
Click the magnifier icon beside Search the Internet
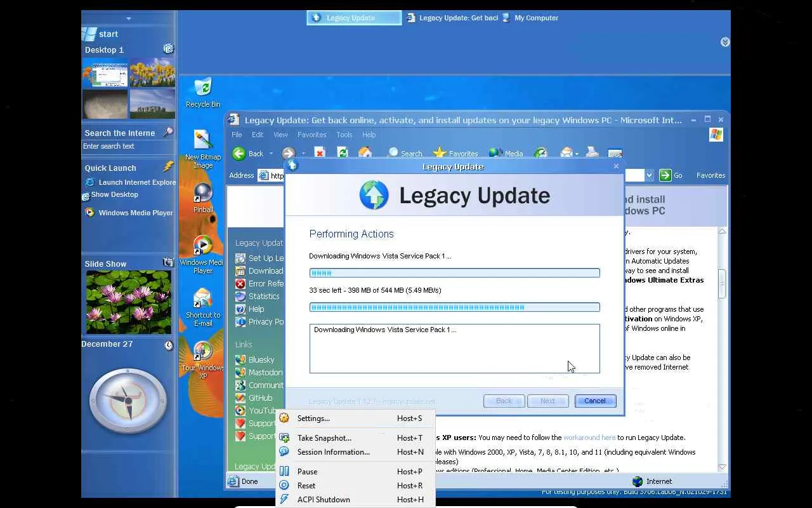[168, 132]
